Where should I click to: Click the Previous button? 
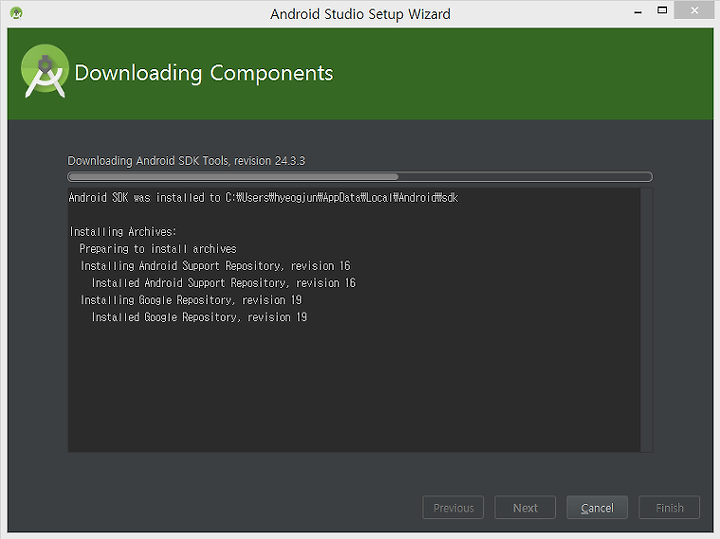(x=453, y=507)
